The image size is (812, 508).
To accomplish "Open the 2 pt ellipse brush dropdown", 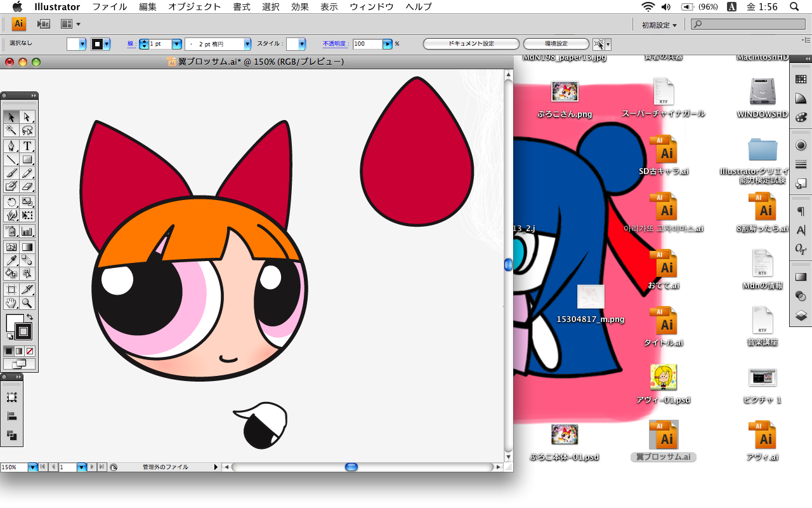I will pos(247,44).
